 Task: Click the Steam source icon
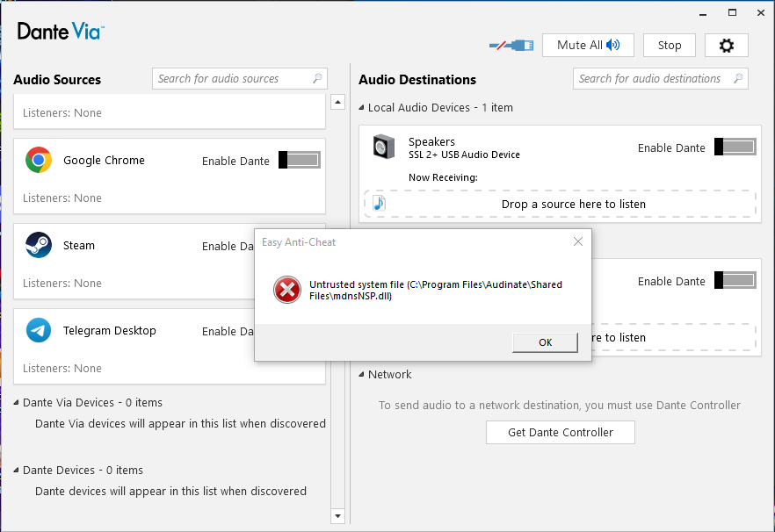[x=39, y=245]
